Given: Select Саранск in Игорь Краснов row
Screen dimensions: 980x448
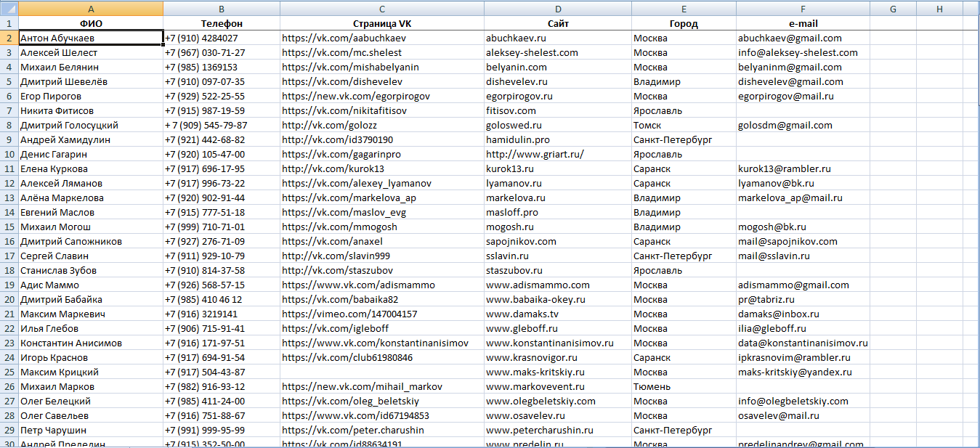Looking at the screenshot, I should [684, 357].
